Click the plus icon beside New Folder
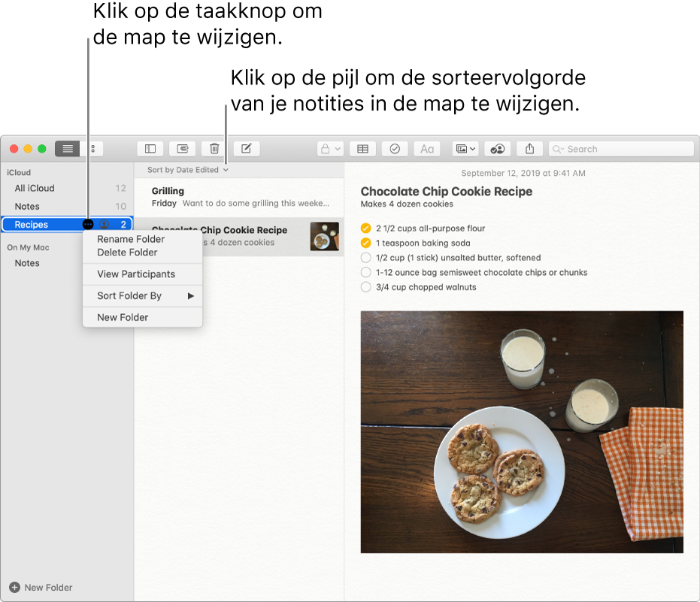The width and height of the screenshot is (700, 602). point(14,587)
